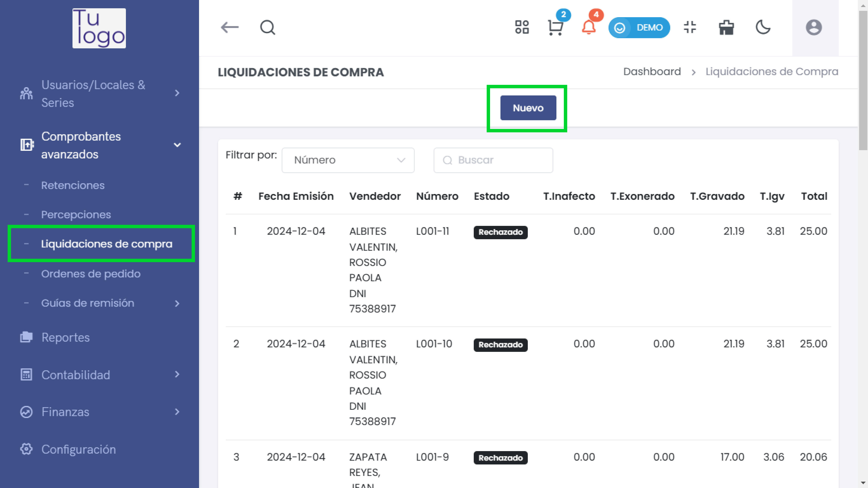Click the DEMO badge button
The height and width of the screenshot is (488, 868).
point(639,27)
